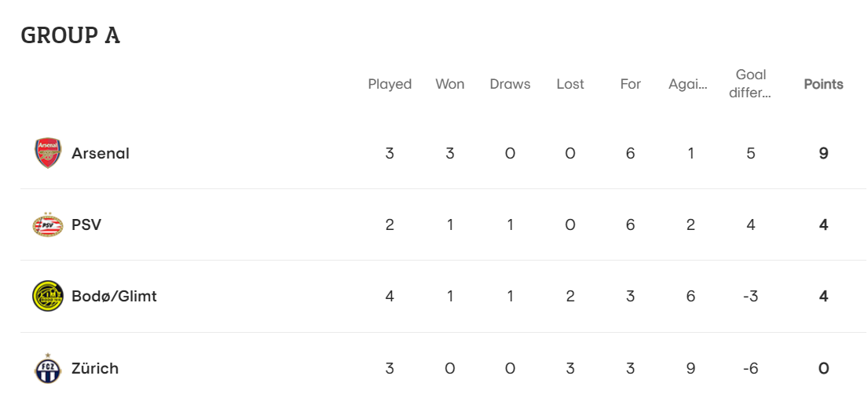Click the For column header
The height and width of the screenshot is (416, 868).
click(x=631, y=84)
